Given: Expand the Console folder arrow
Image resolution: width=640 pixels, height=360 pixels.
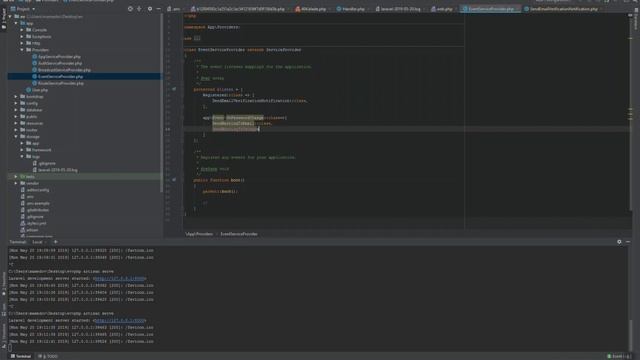Looking at the screenshot, I should (x=22, y=30).
